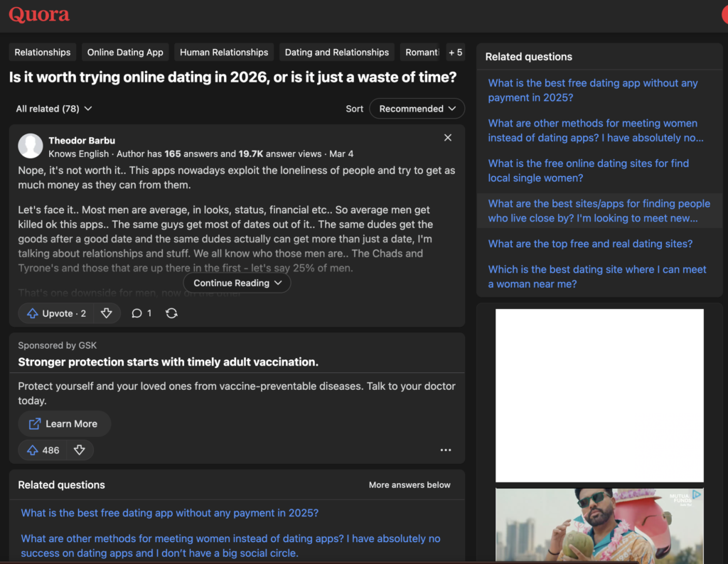The height and width of the screenshot is (564, 728).
Task: Open sidebar question about other methods for meeting women
Action: pyautogui.click(x=596, y=130)
